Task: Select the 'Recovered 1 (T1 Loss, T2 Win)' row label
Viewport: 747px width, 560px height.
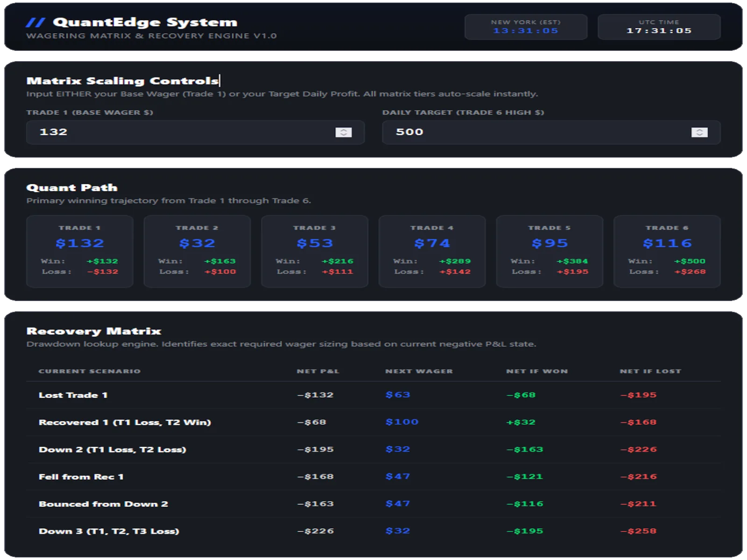Action: [125, 422]
